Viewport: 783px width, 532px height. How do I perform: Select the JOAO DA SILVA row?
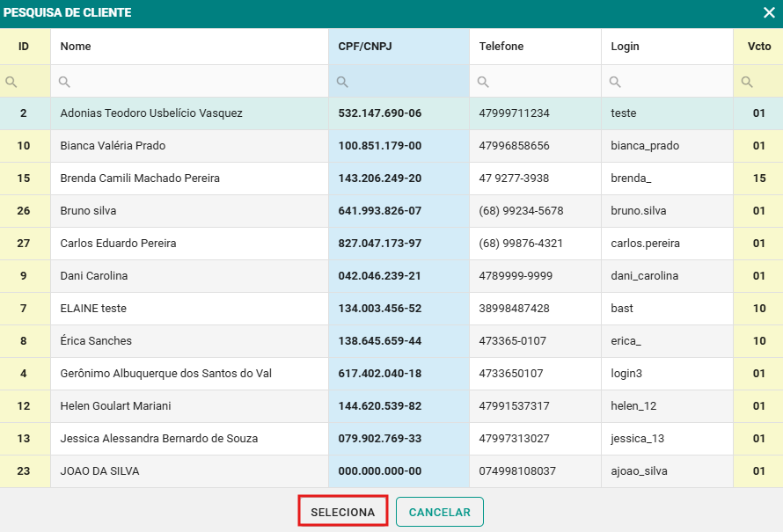[x=99, y=471]
